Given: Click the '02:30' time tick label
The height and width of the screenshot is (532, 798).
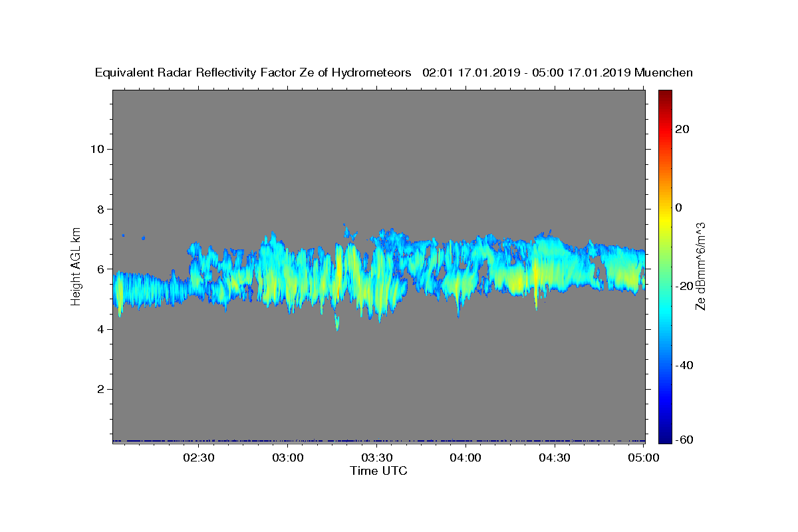Looking at the screenshot, I should 198,458.
